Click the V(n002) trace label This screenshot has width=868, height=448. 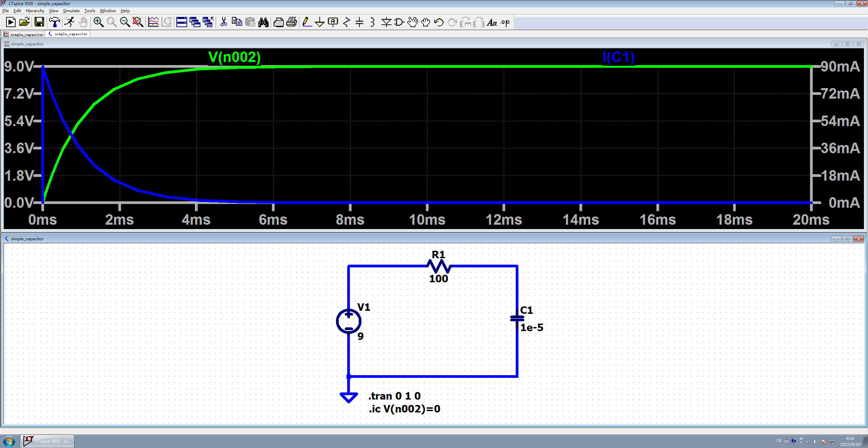point(234,57)
